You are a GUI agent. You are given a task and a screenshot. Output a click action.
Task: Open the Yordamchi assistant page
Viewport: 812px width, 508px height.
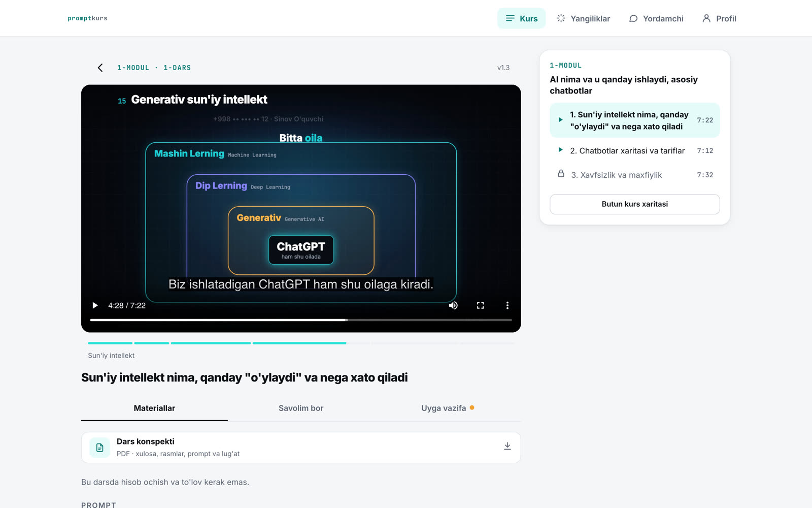coord(656,18)
